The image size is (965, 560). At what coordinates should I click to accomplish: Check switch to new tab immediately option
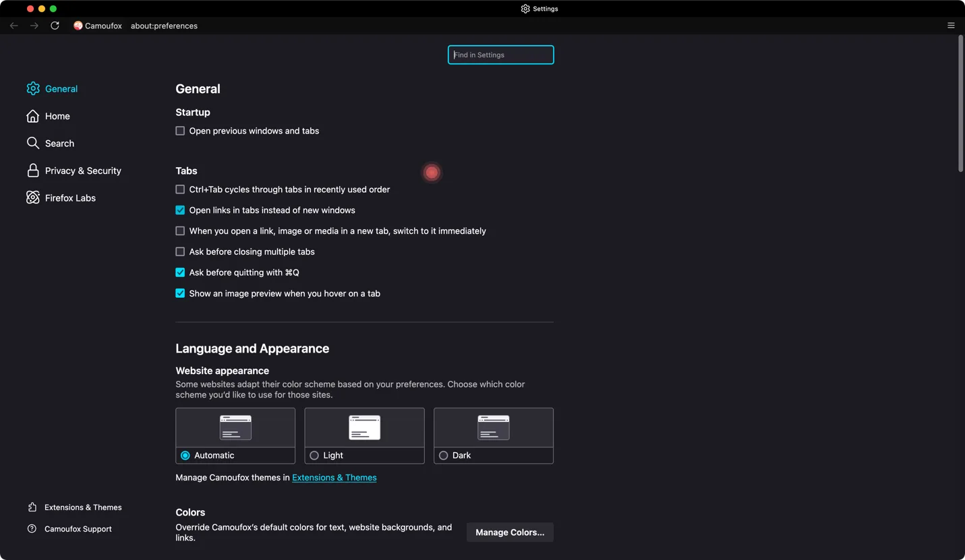tap(180, 231)
